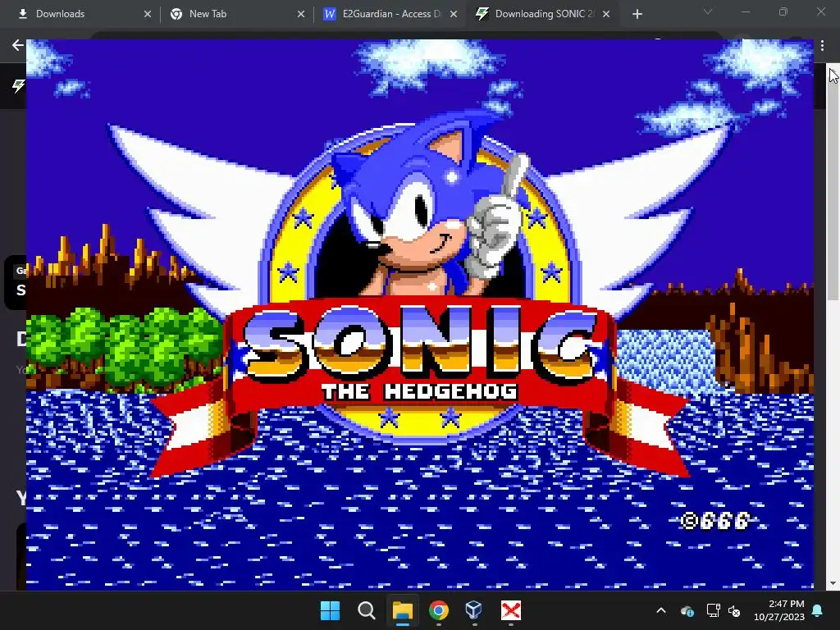The width and height of the screenshot is (840, 630).
Task: Close the Downloads tab
Action: click(x=148, y=15)
